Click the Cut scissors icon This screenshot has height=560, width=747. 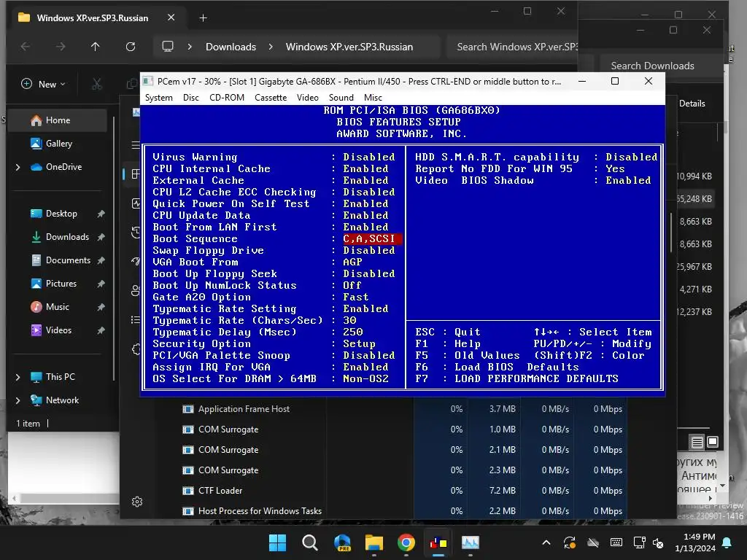tap(97, 85)
